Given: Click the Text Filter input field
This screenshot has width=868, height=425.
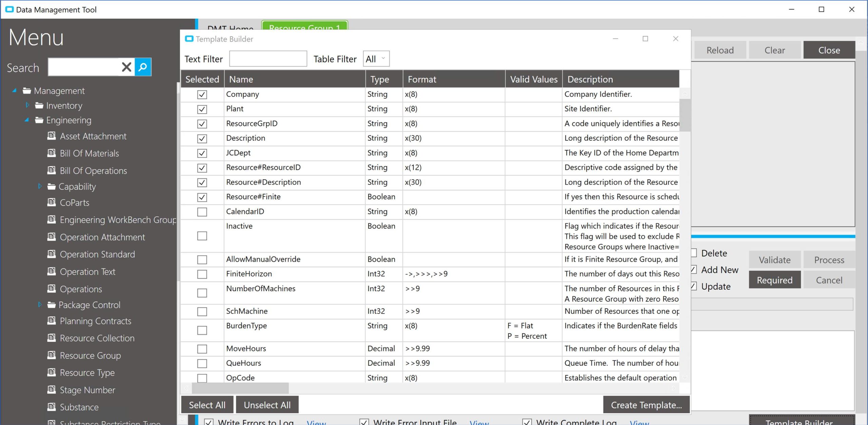Looking at the screenshot, I should tap(268, 59).
